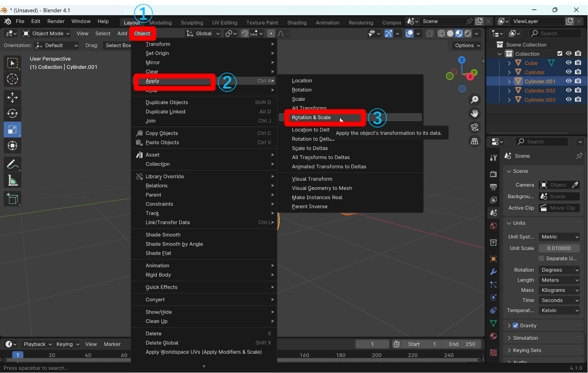The width and height of the screenshot is (588, 373).
Task: Open the Set Origin submenu
Action: click(204, 53)
